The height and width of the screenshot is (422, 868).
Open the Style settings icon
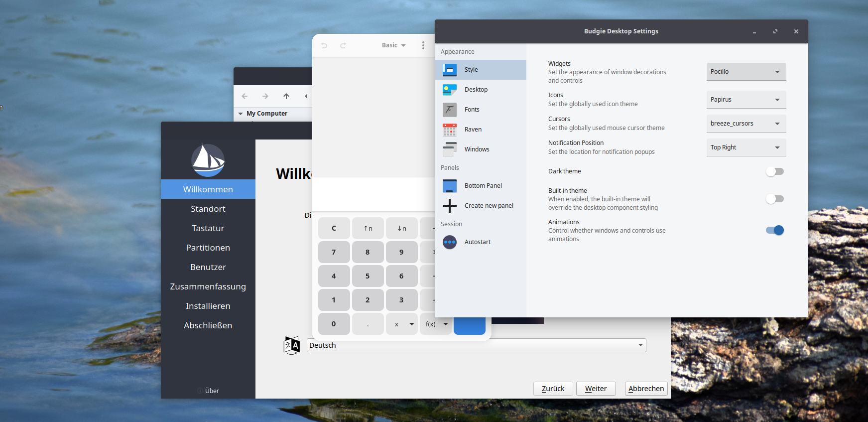pyautogui.click(x=450, y=70)
